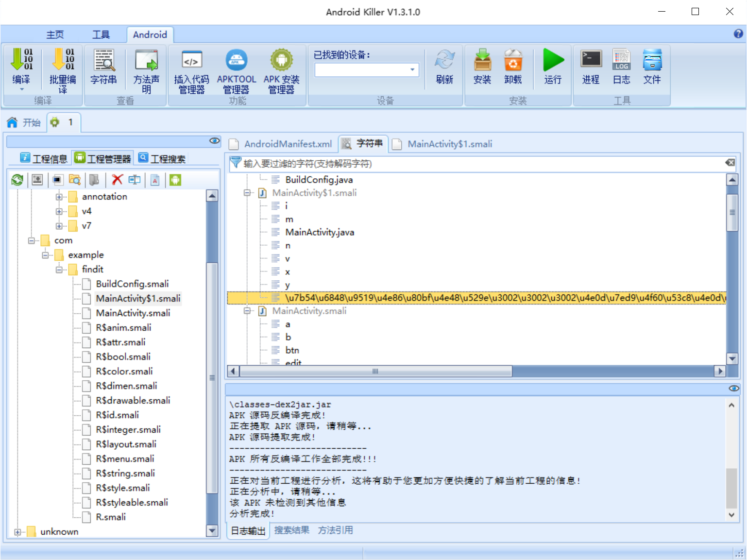747x560 pixels.
Task: Toggle the eye icon on the left panel header
Action: [214, 141]
